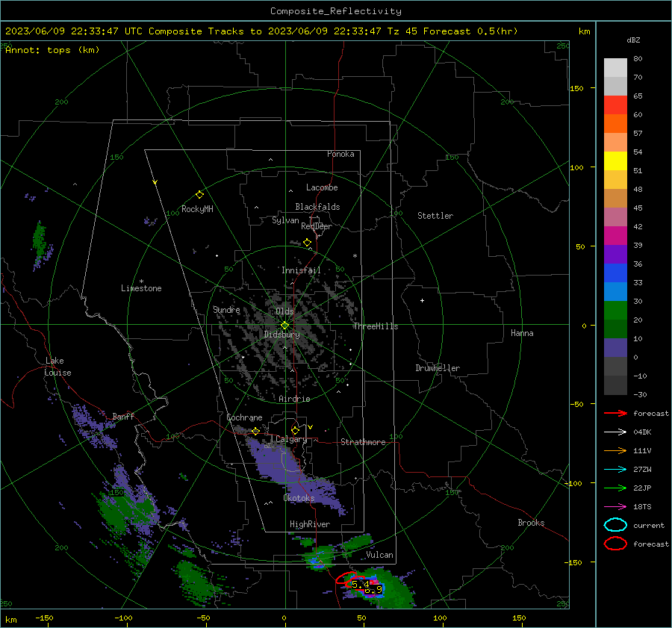Click the ThreeHills map label
The height and width of the screenshot is (628, 672).
(376, 326)
